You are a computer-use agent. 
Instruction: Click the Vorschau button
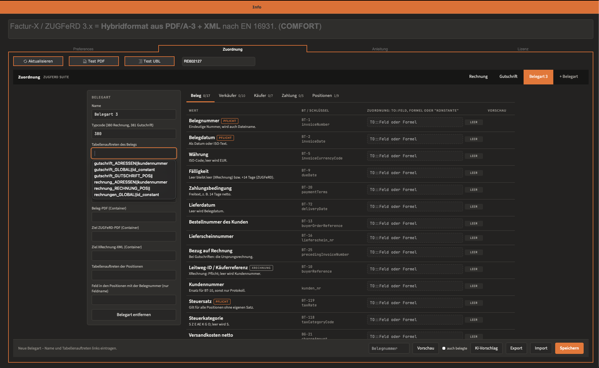click(426, 349)
